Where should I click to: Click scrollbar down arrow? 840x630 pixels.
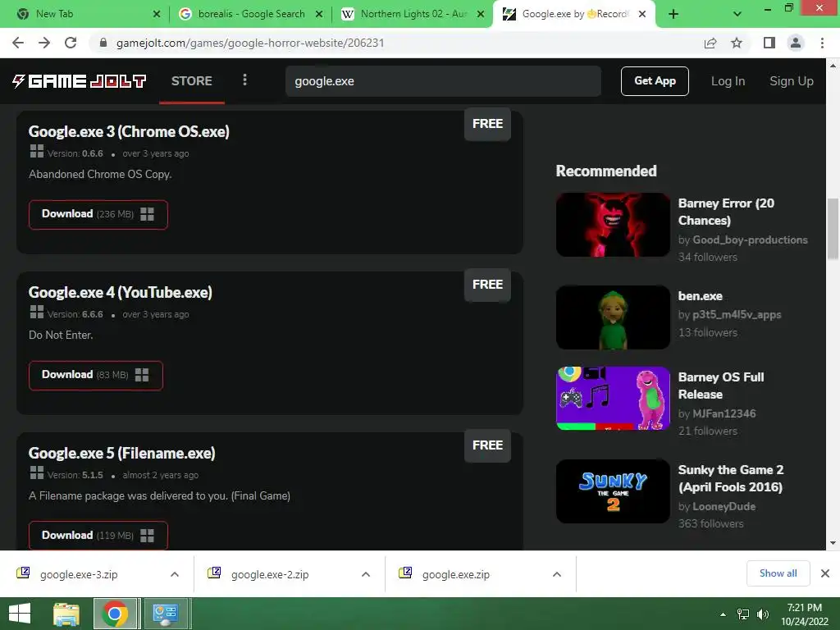[833, 543]
